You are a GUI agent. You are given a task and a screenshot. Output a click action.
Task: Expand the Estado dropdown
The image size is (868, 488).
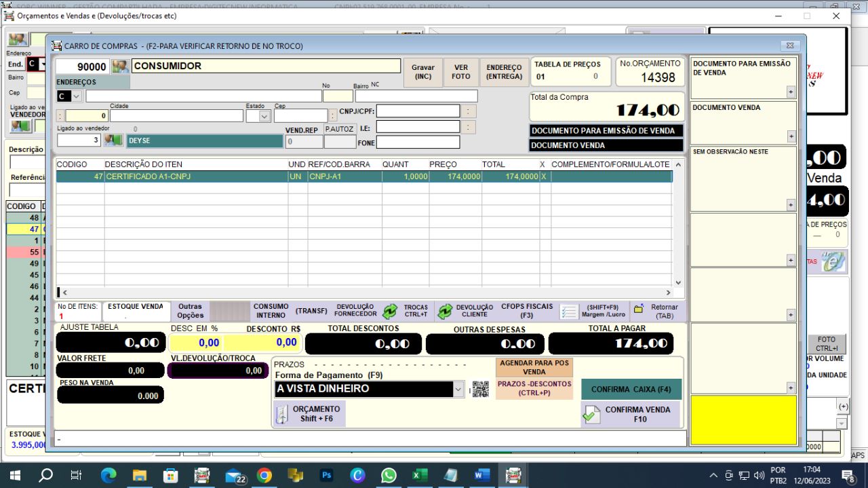click(x=264, y=116)
